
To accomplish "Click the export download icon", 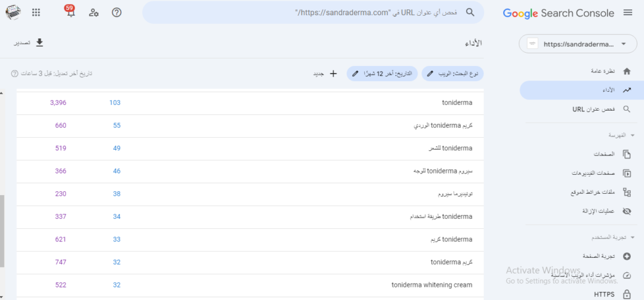I will click(x=40, y=43).
